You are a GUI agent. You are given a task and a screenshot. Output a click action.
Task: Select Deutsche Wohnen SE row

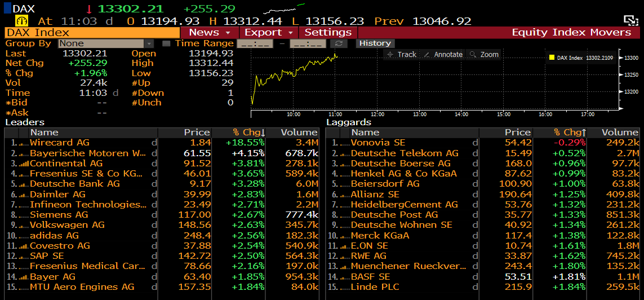pos(483,225)
